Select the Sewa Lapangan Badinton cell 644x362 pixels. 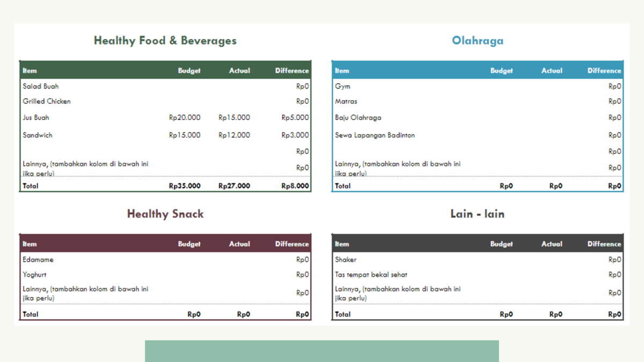point(374,135)
